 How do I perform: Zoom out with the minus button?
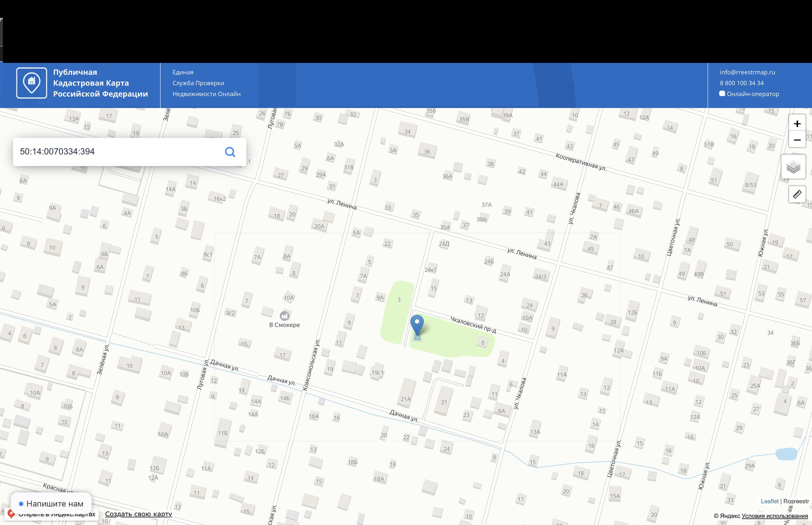797,140
